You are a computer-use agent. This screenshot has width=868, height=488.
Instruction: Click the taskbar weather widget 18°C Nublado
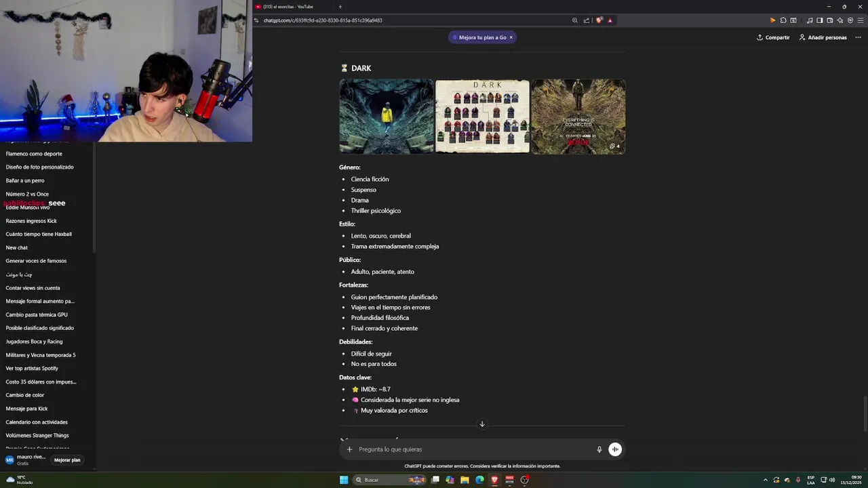(x=19, y=480)
